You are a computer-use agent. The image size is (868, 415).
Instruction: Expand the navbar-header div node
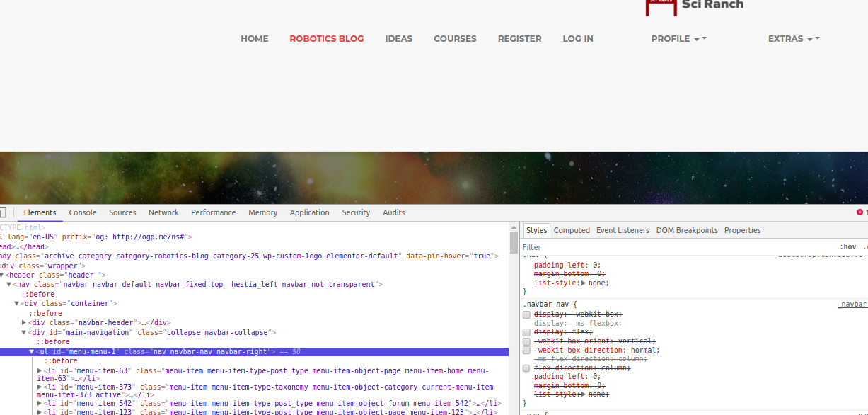click(x=24, y=323)
